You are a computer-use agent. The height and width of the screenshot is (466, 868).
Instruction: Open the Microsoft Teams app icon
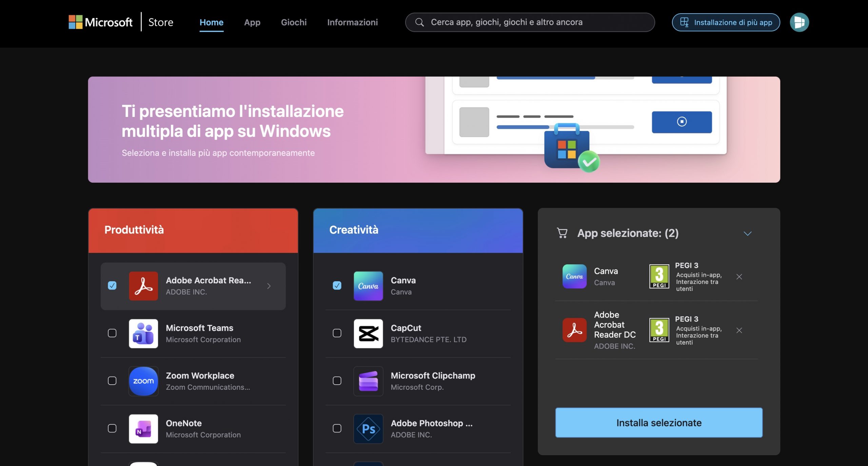[143, 333]
